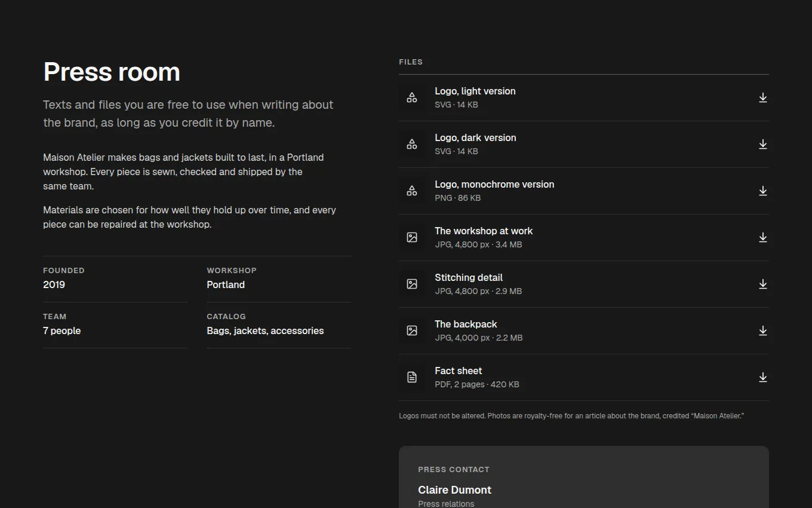812x508 pixels.
Task: Click the shapes icon beside Logo, dark version
Action: tap(412, 144)
